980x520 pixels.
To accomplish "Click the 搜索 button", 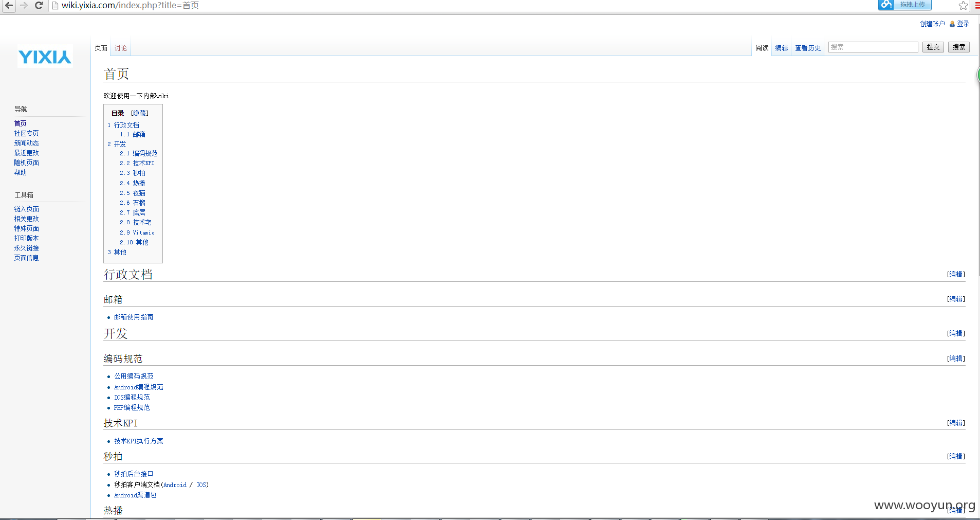I will coord(959,47).
